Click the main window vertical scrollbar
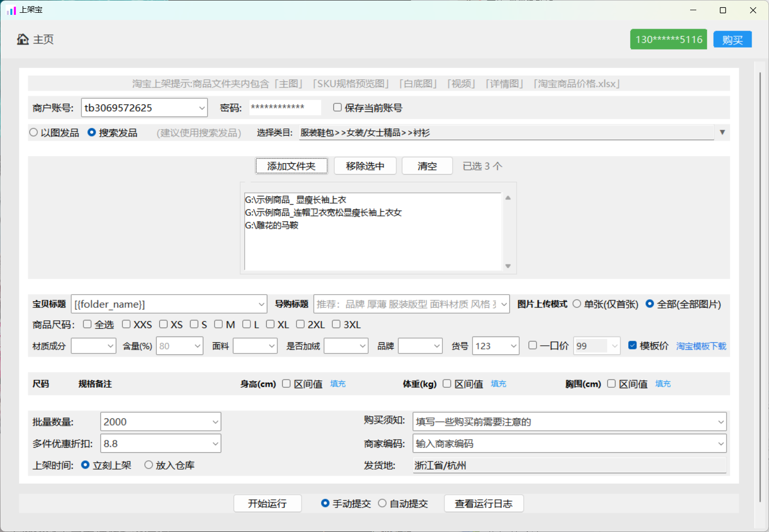 tap(760, 286)
